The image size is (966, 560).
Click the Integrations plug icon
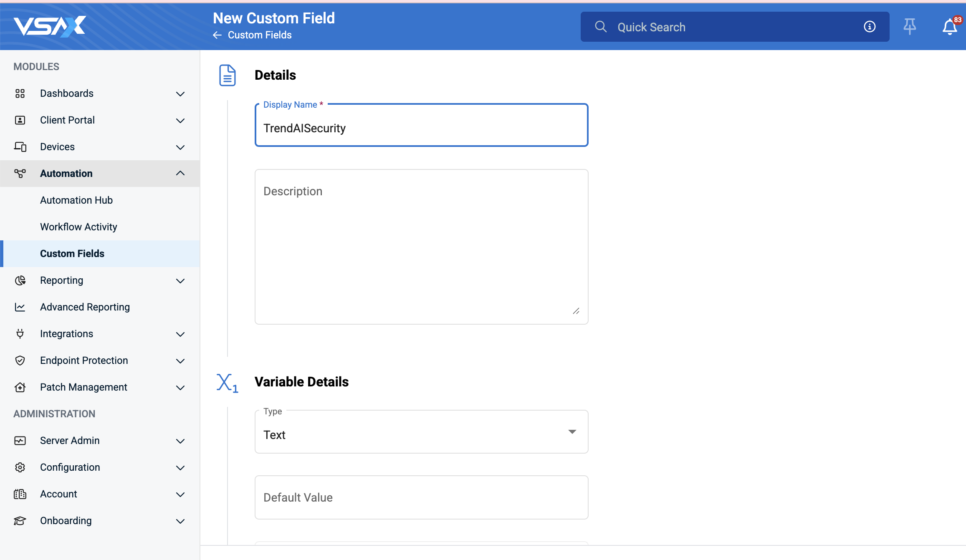[x=20, y=334]
